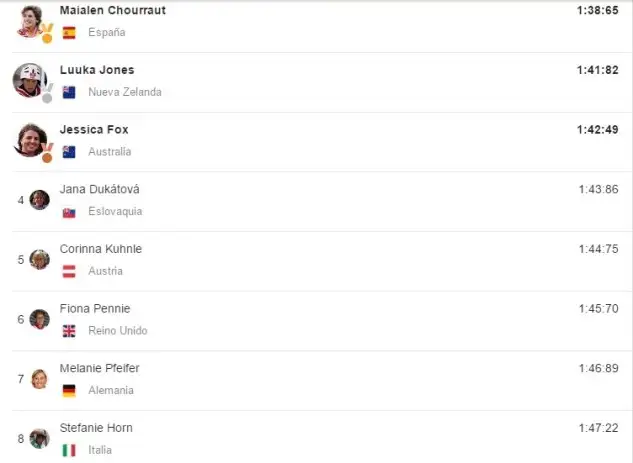This screenshot has width=633, height=463.
Task: Click Luuka Jones's profile photo
Action: [x=29, y=79]
